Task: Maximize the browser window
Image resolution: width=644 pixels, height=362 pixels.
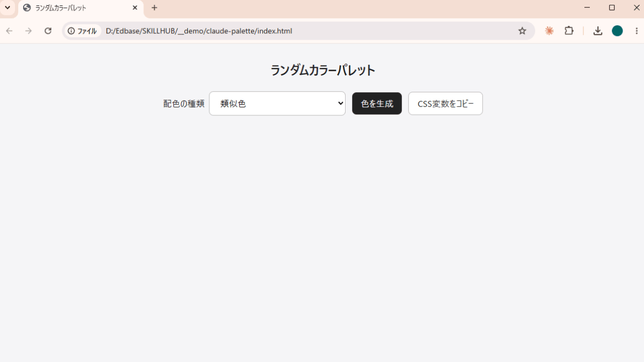Action: coord(612,8)
